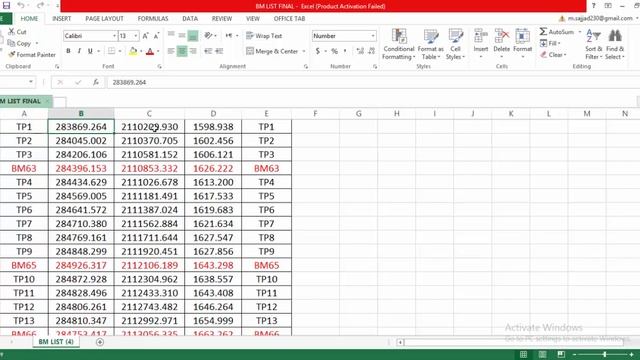The image size is (640, 360).
Task: Open the font color dropdown arrow
Action: pyautogui.click(x=158, y=51)
